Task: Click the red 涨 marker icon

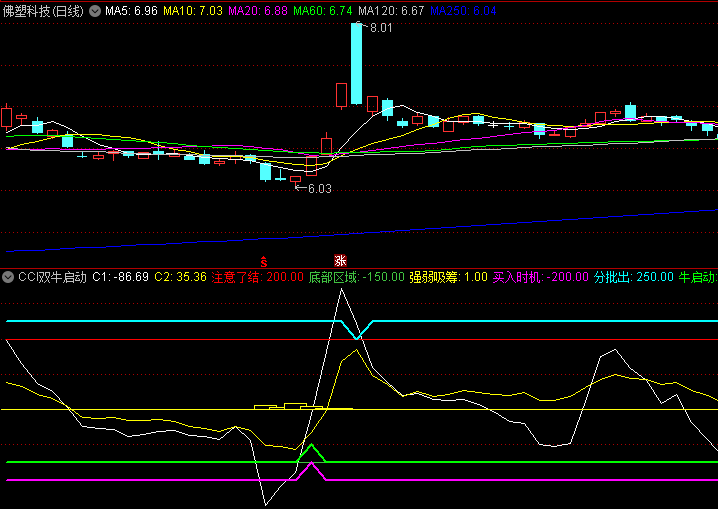Action: 339,259
